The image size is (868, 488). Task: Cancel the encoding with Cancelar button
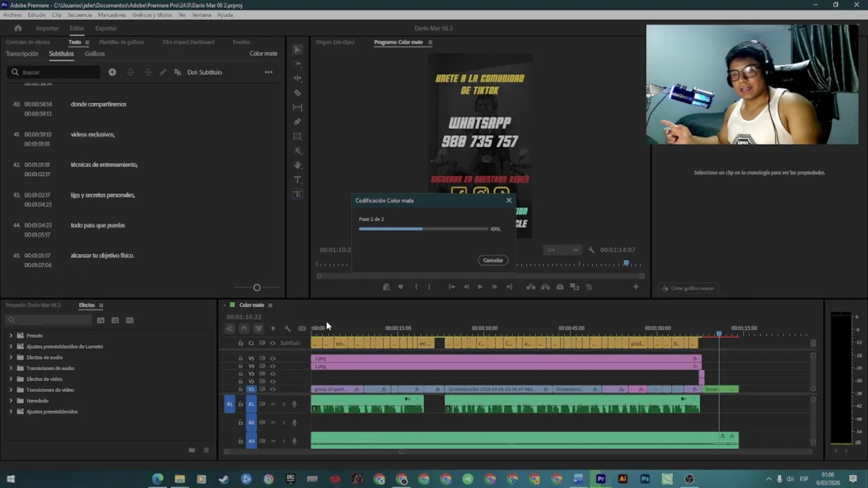pos(493,260)
